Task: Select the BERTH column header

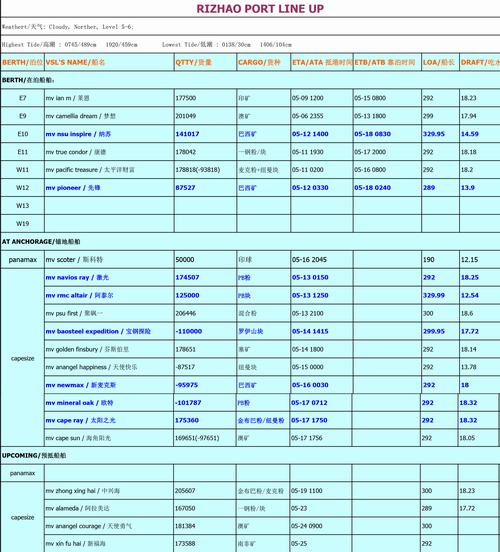Action: coord(23,62)
